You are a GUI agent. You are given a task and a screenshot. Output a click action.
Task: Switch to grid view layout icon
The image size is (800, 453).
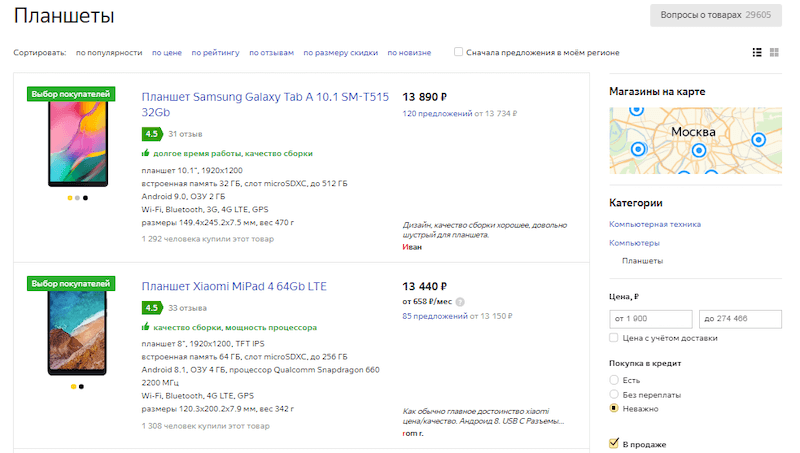pyautogui.click(x=774, y=52)
